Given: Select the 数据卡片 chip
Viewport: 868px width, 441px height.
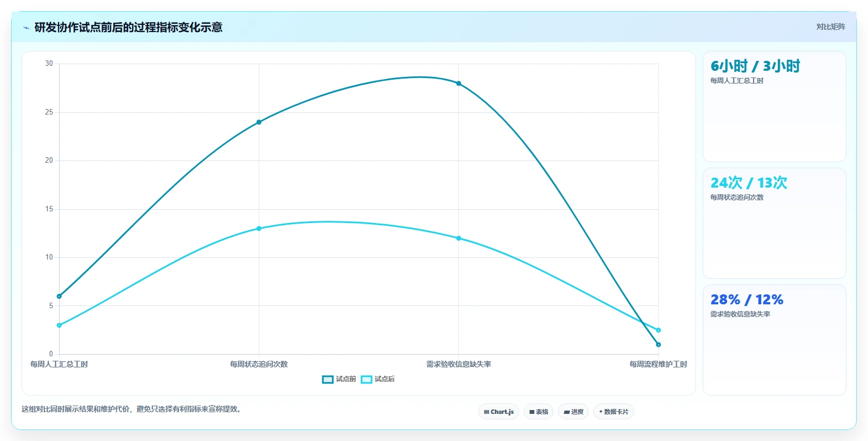Looking at the screenshot, I should [614, 412].
